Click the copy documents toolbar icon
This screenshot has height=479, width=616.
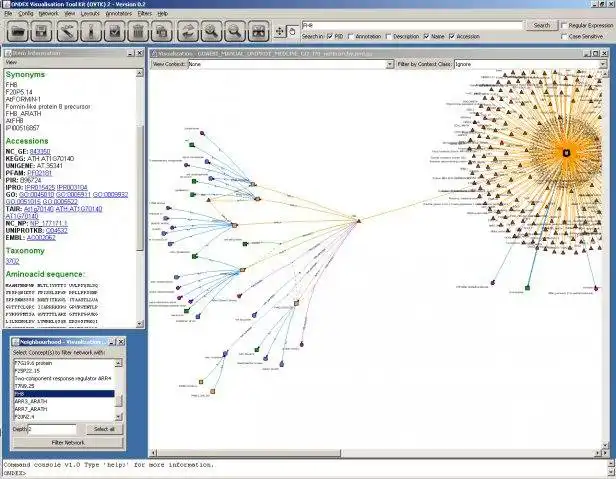161,31
